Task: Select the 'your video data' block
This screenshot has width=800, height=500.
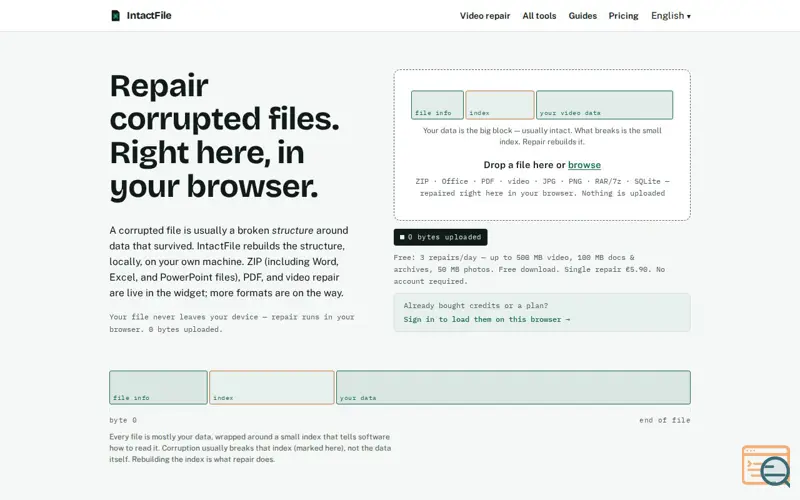Action: click(605, 105)
